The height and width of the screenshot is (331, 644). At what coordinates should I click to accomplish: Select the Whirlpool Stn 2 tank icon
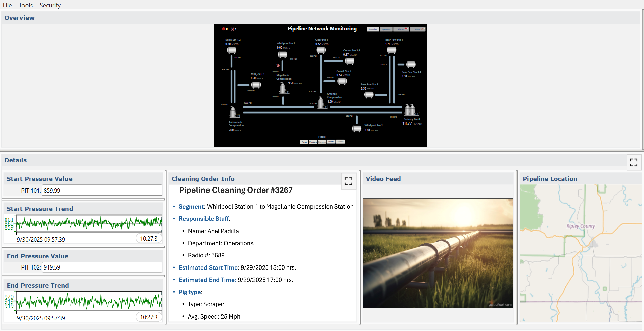click(x=356, y=129)
